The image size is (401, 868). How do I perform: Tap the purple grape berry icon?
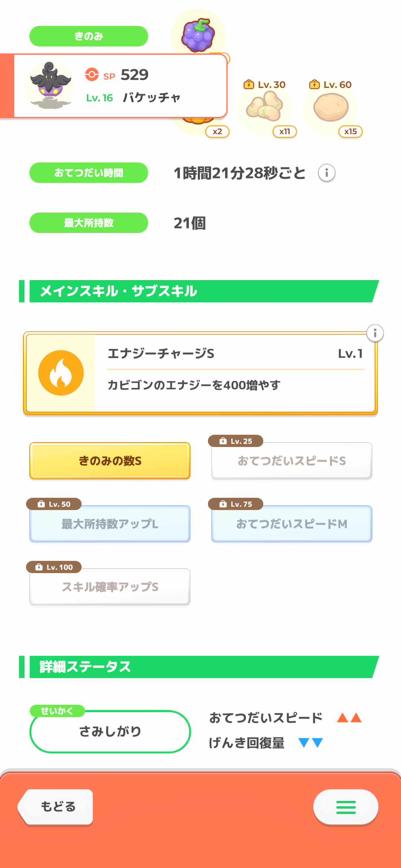pyautogui.click(x=198, y=36)
